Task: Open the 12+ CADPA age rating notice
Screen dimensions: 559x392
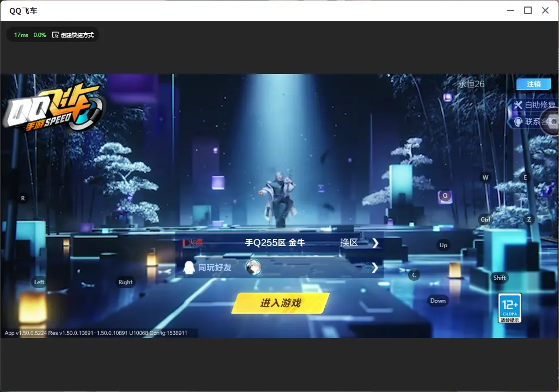Action: [510, 308]
